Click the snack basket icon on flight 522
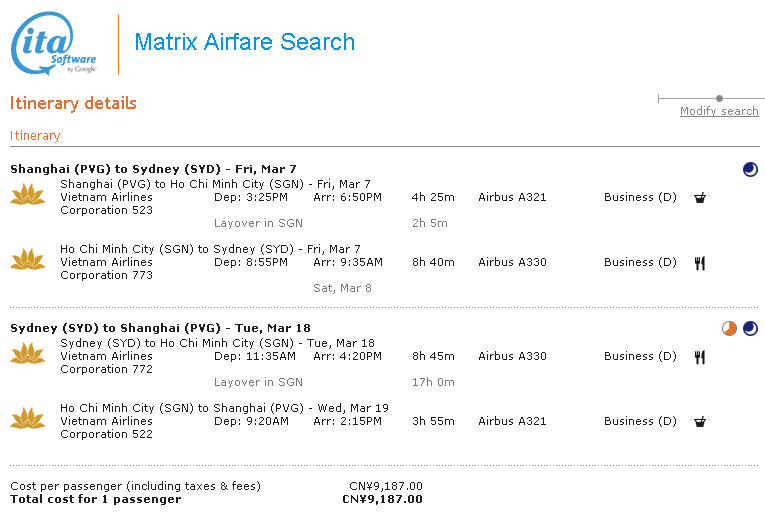This screenshot has width=765, height=517. (x=700, y=421)
